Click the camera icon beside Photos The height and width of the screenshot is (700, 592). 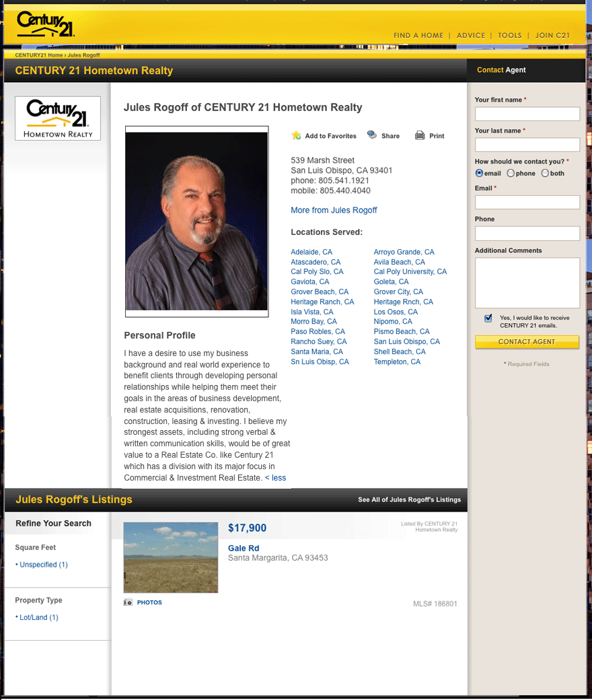(x=128, y=602)
